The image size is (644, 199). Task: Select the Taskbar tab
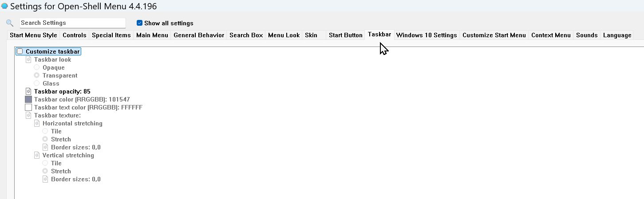[x=379, y=34]
